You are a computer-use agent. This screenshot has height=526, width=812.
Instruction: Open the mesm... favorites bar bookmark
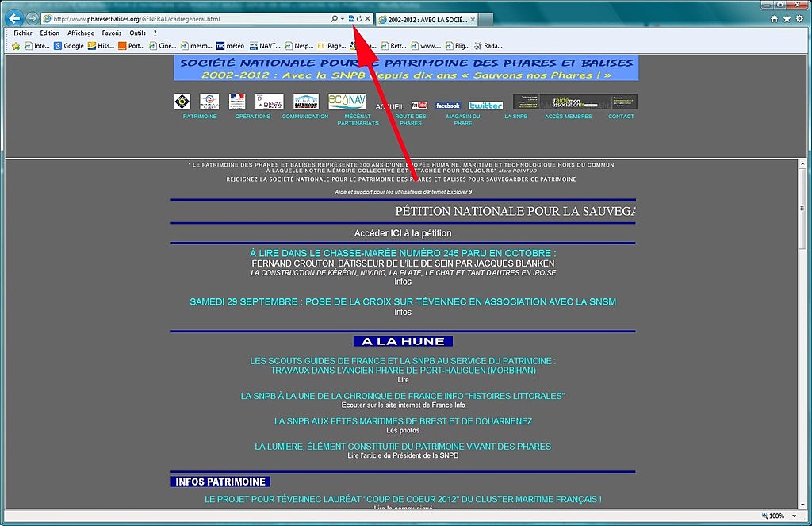(x=197, y=46)
